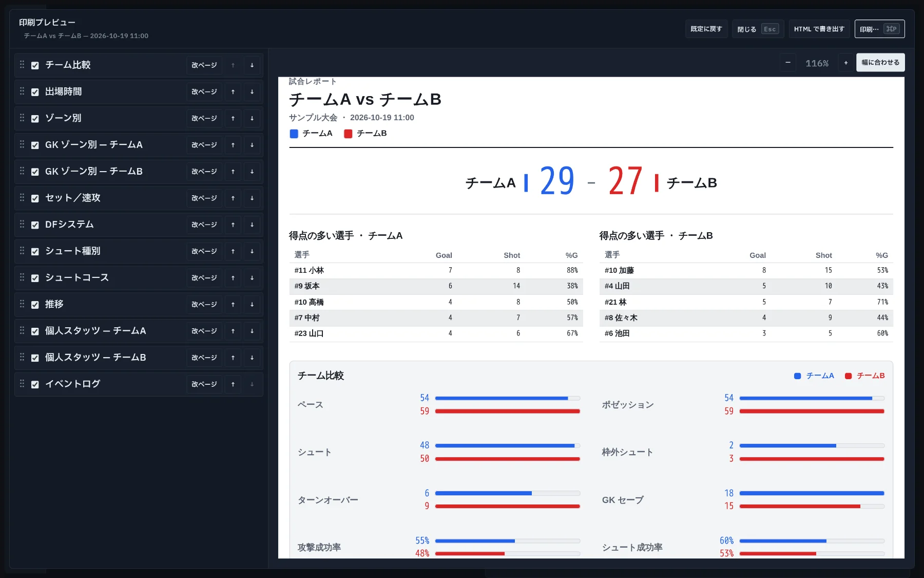924x578 pixels.
Task: Toggle 改ページ for シュート種別
Action: [204, 251]
